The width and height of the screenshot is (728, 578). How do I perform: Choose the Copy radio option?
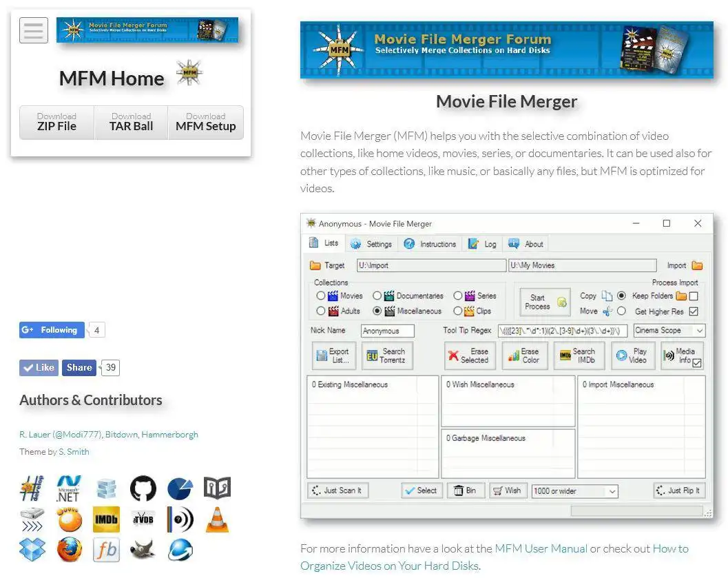click(622, 296)
